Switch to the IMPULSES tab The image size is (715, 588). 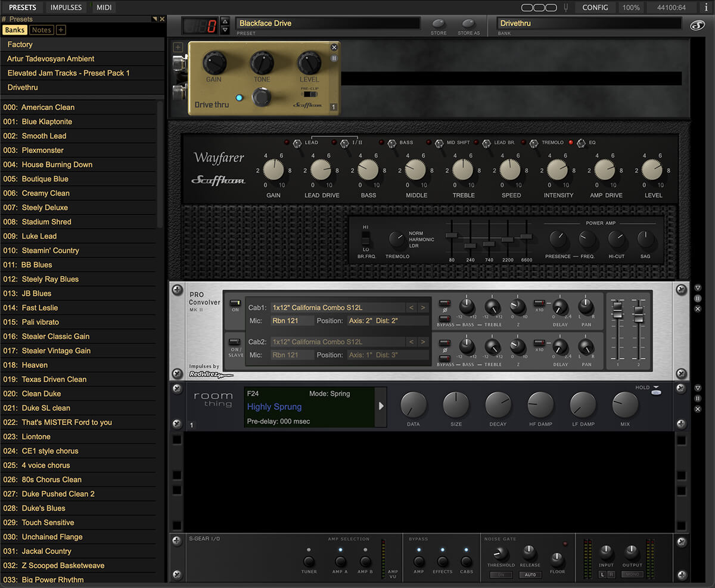(66, 7)
